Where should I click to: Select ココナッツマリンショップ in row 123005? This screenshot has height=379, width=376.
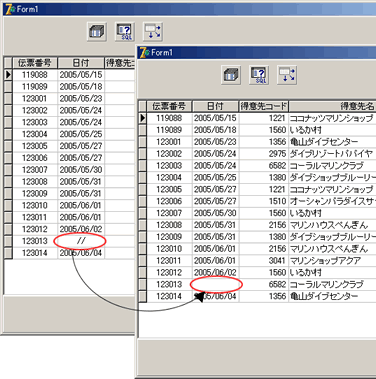click(332, 189)
